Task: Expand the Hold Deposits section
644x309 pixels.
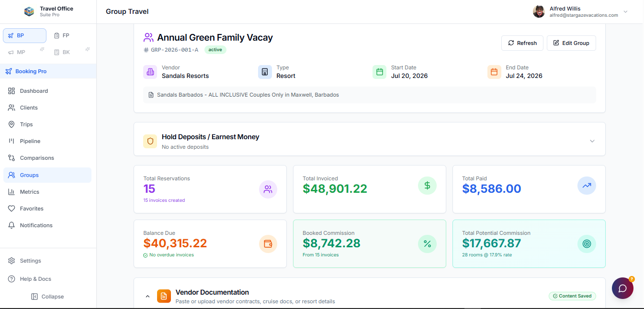Action: click(592, 140)
